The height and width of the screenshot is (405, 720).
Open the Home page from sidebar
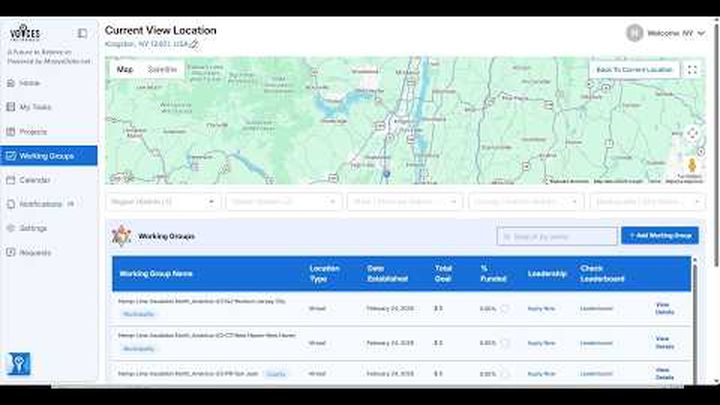click(30, 83)
